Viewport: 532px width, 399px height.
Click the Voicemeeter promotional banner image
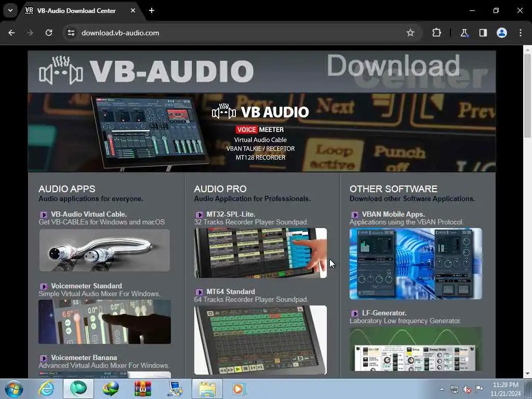pyautogui.click(x=262, y=132)
